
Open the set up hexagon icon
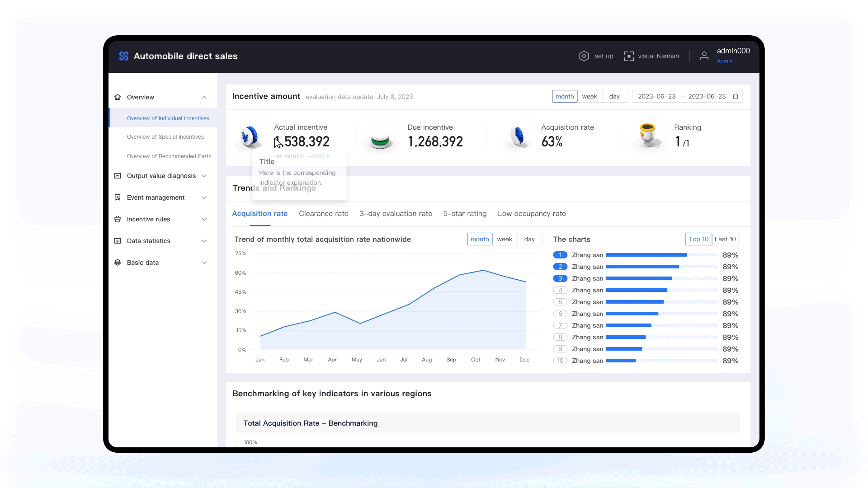pos(584,56)
